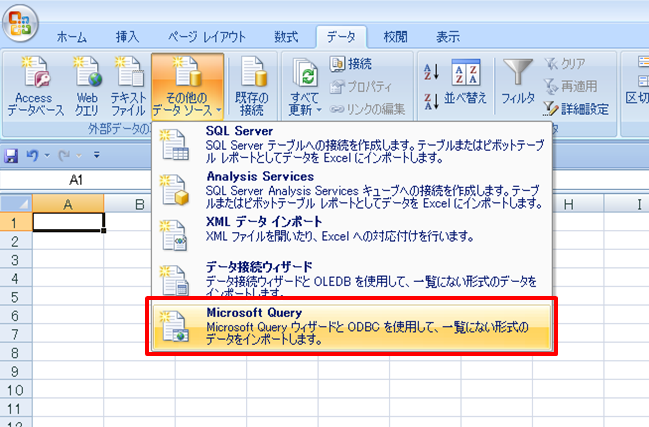Switch to ページ レイアウト tab
This screenshot has width=649, height=427.
tap(207, 37)
